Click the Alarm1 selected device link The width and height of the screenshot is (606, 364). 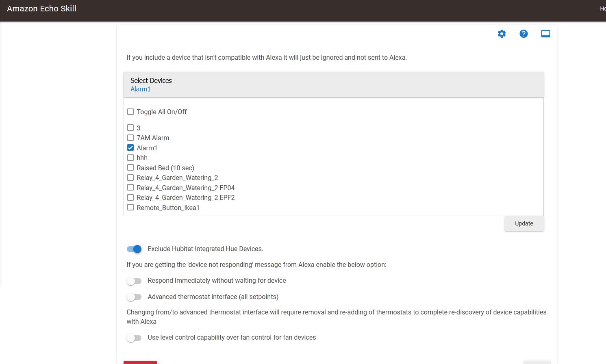pos(141,89)
